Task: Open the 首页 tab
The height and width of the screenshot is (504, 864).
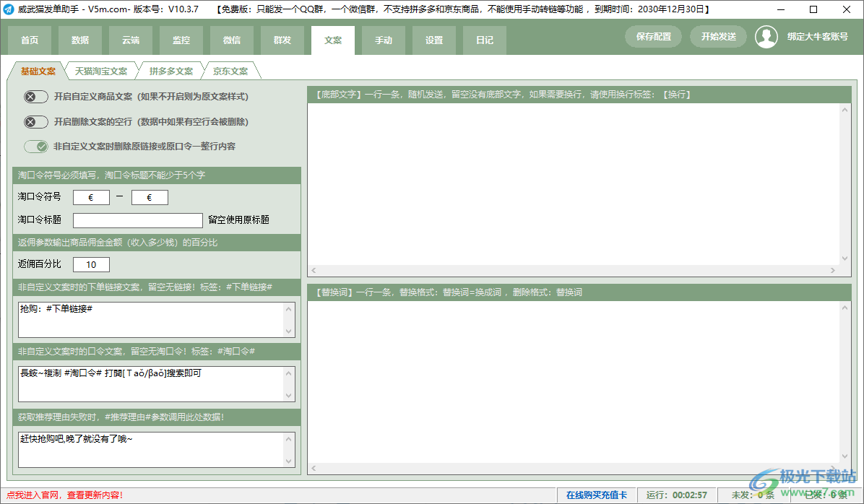Action: 30,40
